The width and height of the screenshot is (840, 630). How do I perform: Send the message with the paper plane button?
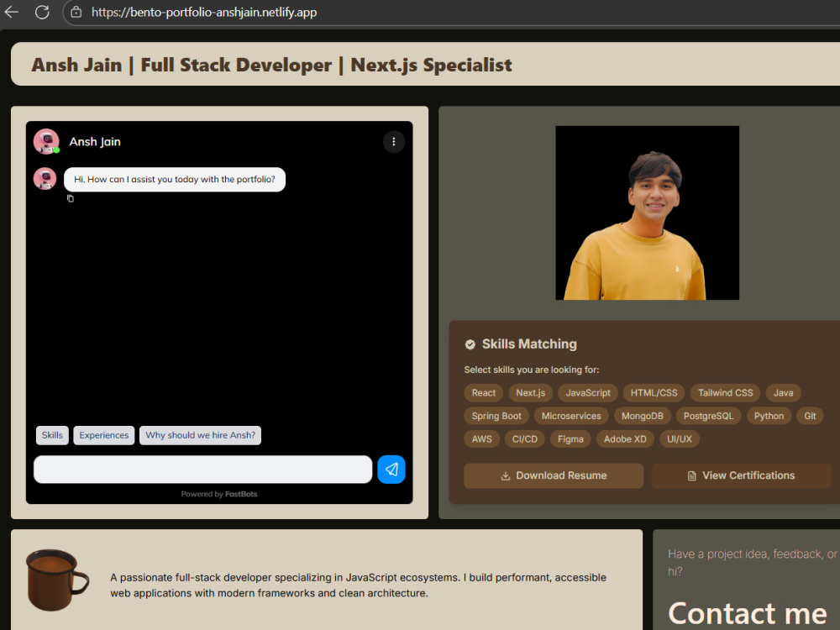391,470
